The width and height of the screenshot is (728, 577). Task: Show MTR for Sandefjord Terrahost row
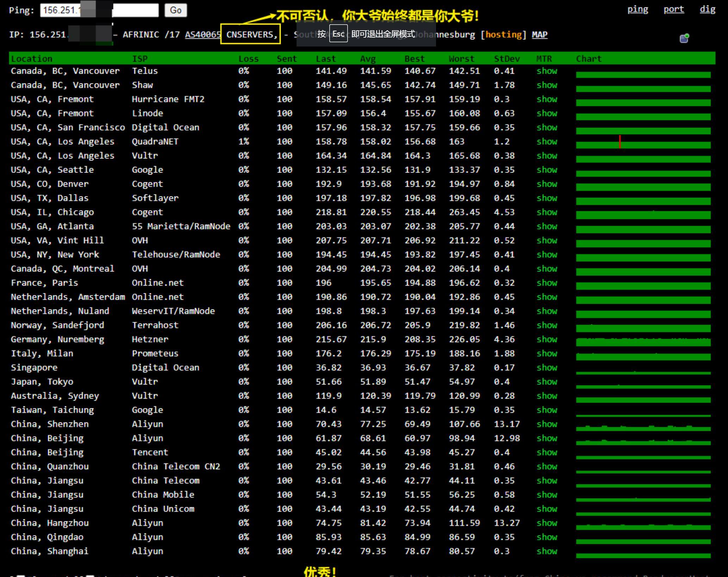547,325
